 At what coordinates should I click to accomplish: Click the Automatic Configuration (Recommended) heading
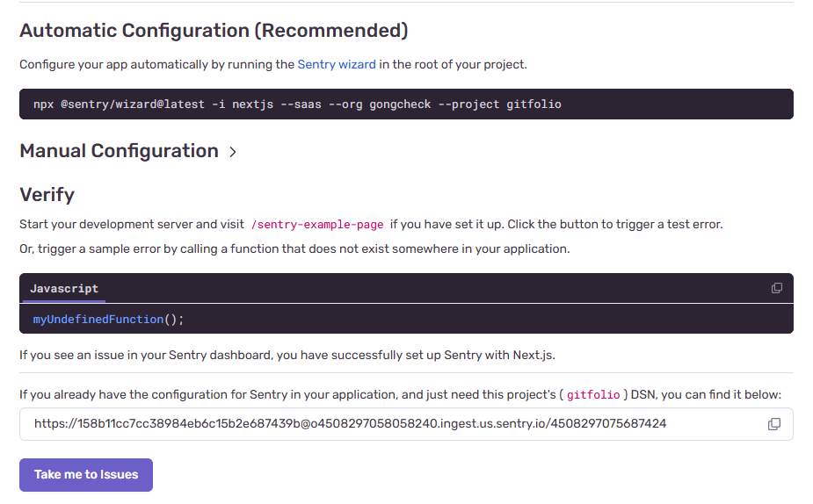(214, 31)
